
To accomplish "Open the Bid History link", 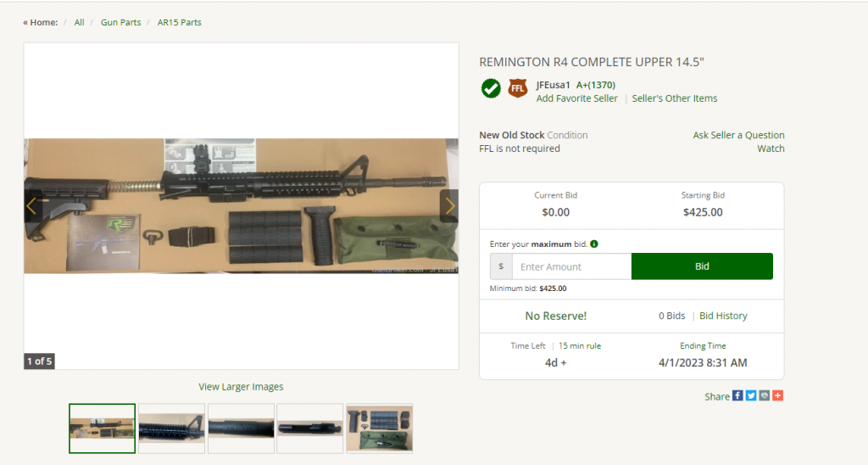I will pos(723,316).
